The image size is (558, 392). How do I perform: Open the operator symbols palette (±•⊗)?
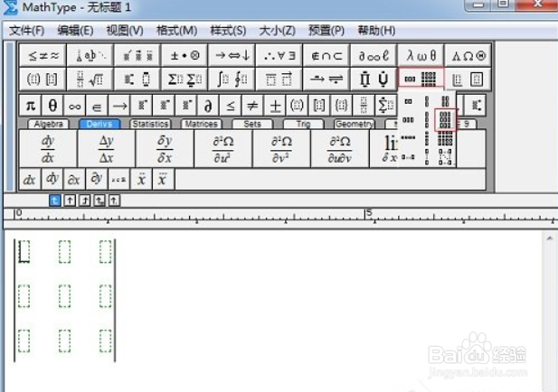coord(184,55)
